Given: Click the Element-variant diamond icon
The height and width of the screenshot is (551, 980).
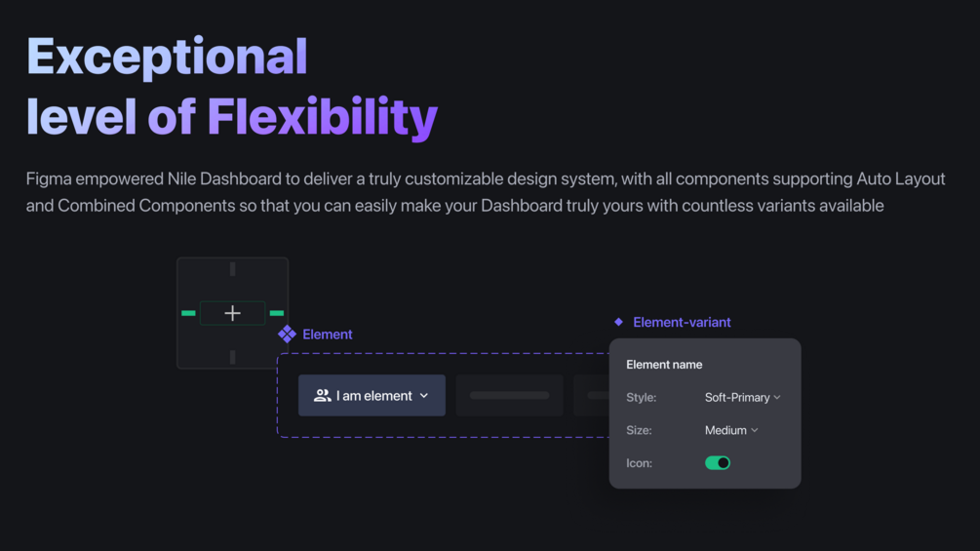Looking at the screenshot, I should tap(619, 322).
